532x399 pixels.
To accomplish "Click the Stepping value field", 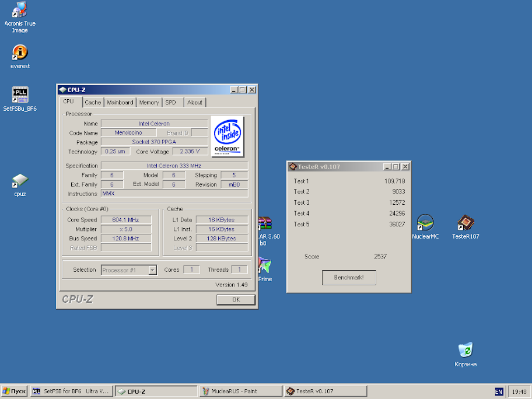I will pos(234,175).
